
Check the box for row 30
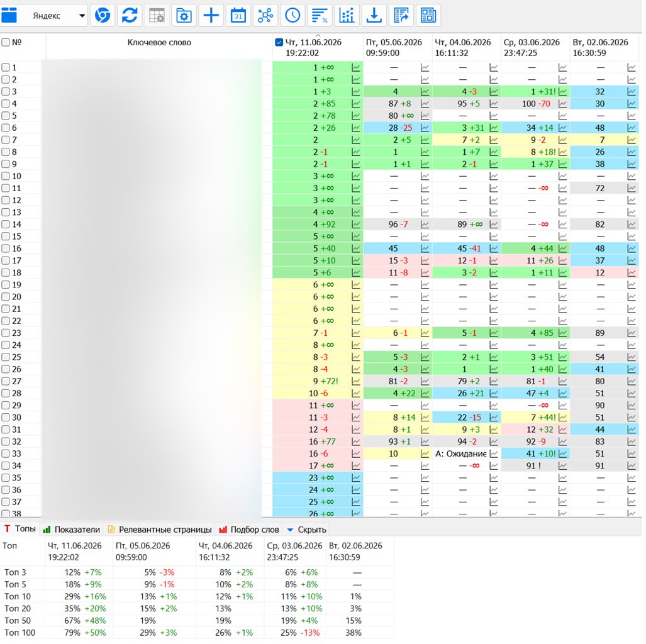pyautogui.click(x=6, y=418)
